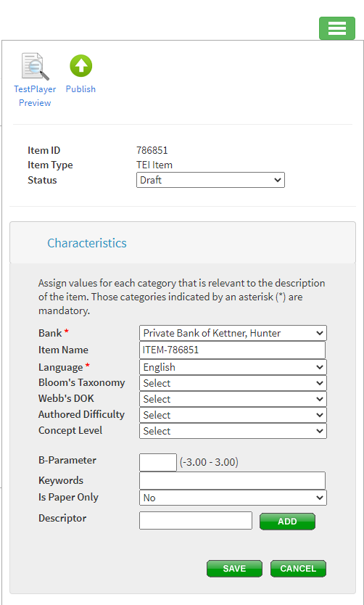Open the Concept Level dropdown

click(x=233, y=431)
